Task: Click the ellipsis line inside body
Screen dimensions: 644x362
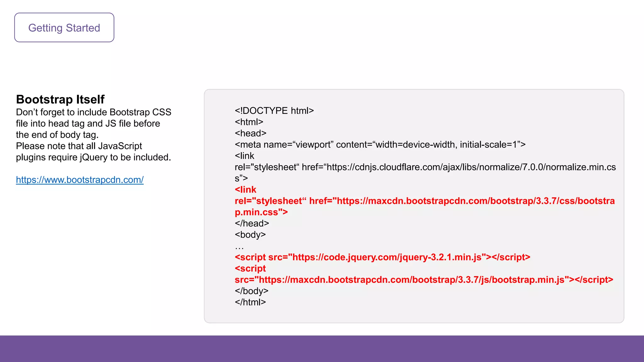Action: pyautogui.click(x=239, y=247)
